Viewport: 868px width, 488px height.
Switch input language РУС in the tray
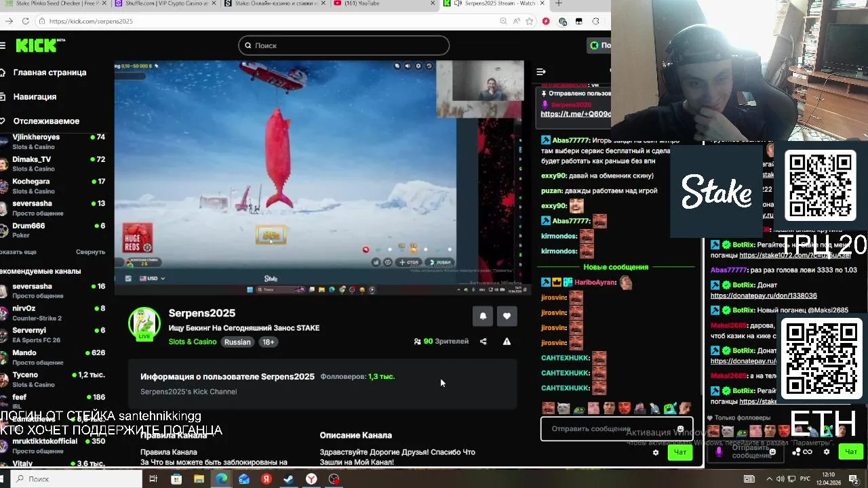(x=805, y=479)
